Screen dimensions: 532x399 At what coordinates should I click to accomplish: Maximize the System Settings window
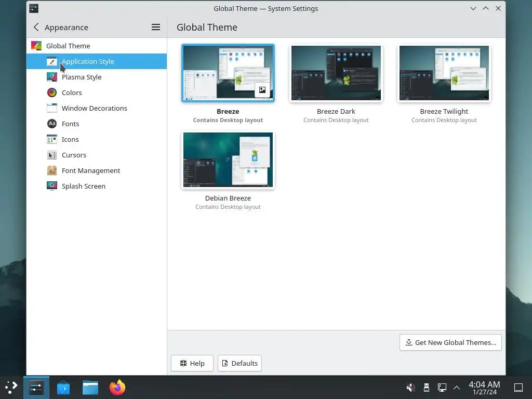coord(486,8)
